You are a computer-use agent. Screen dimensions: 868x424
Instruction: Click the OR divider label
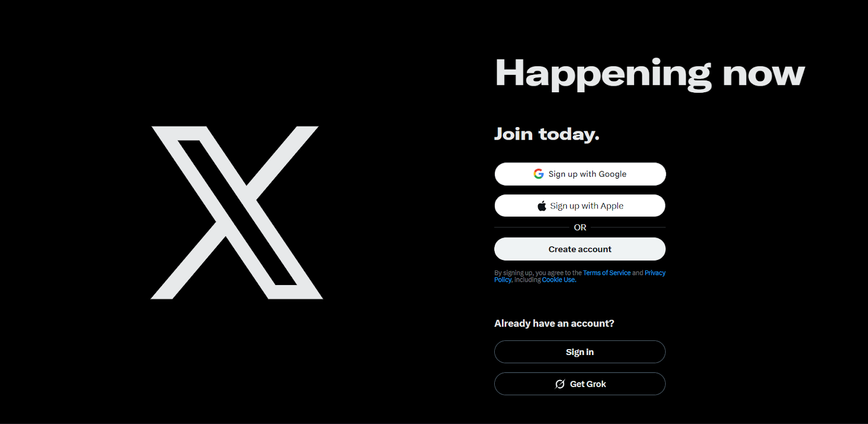tap(580, 227)
